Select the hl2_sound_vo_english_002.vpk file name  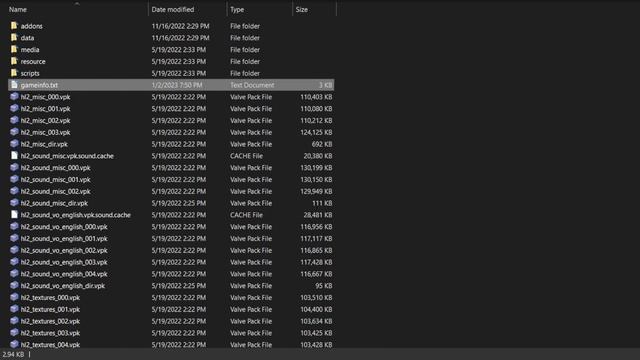coord(64,251)
